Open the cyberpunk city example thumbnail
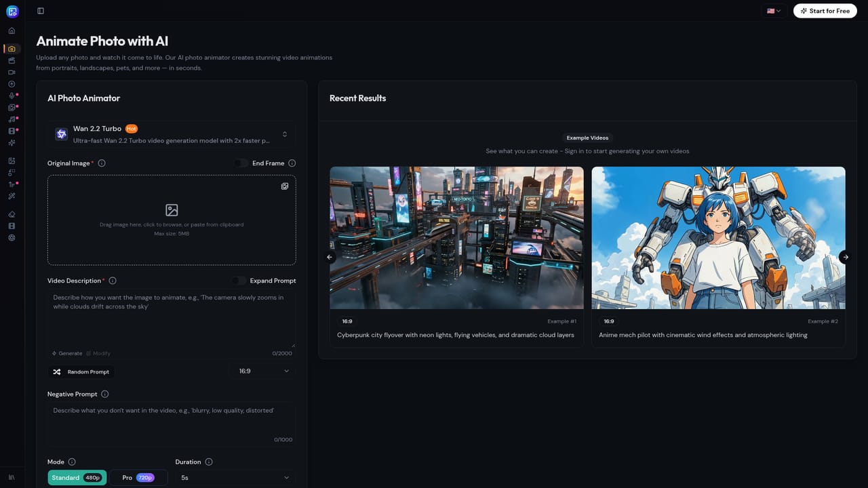 coord(456,238)
